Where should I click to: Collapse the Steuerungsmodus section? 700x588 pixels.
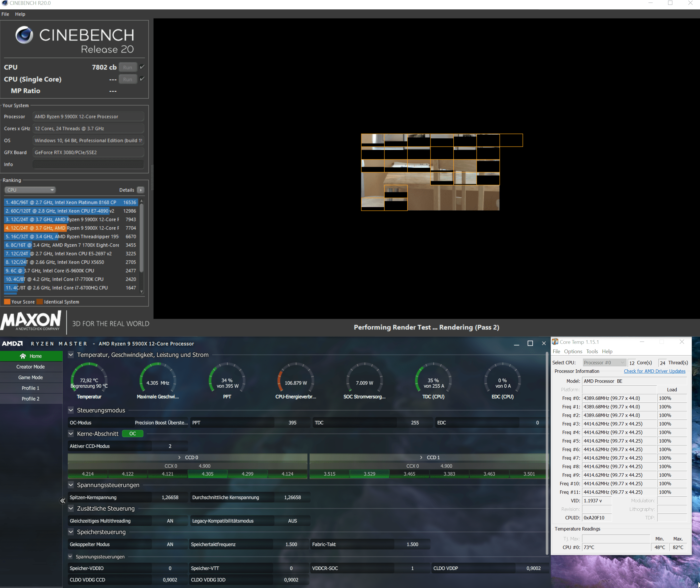71,410
